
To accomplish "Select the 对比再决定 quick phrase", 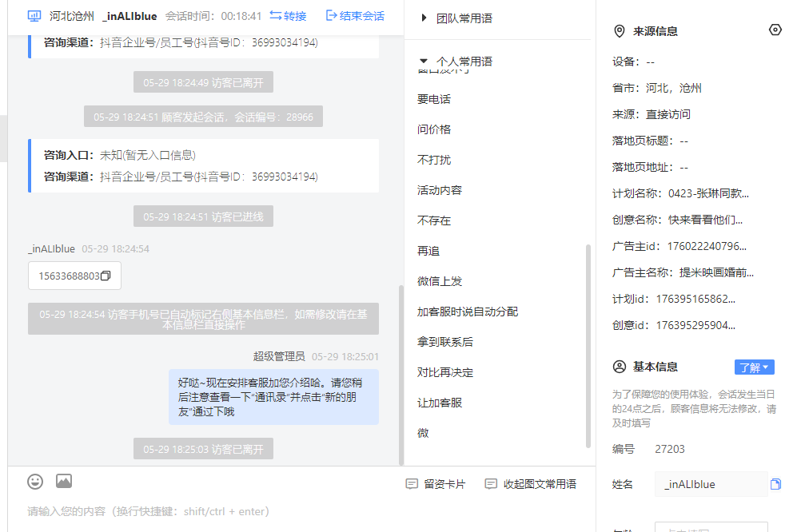I will pyautogui.click(x=444, y=372).
